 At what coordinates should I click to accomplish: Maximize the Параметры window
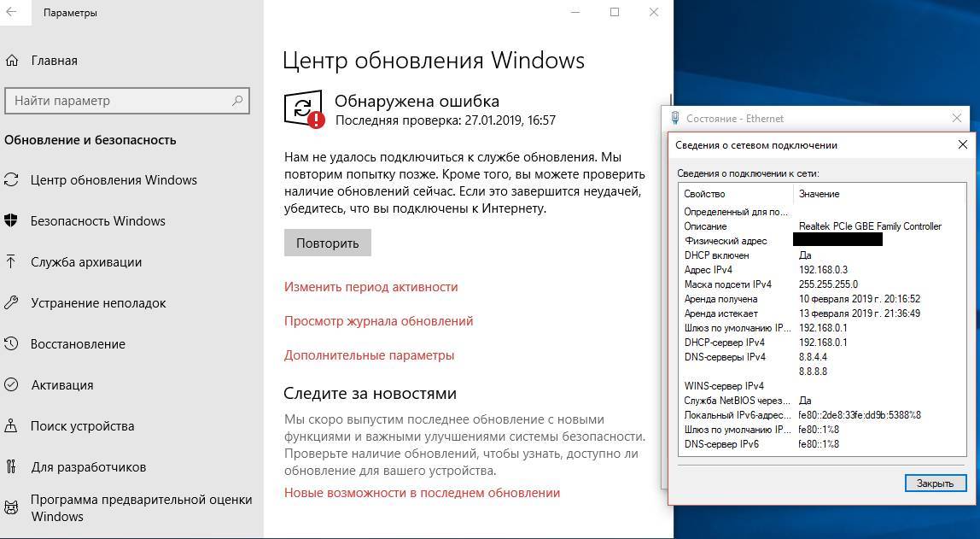[x=615, y=12]
